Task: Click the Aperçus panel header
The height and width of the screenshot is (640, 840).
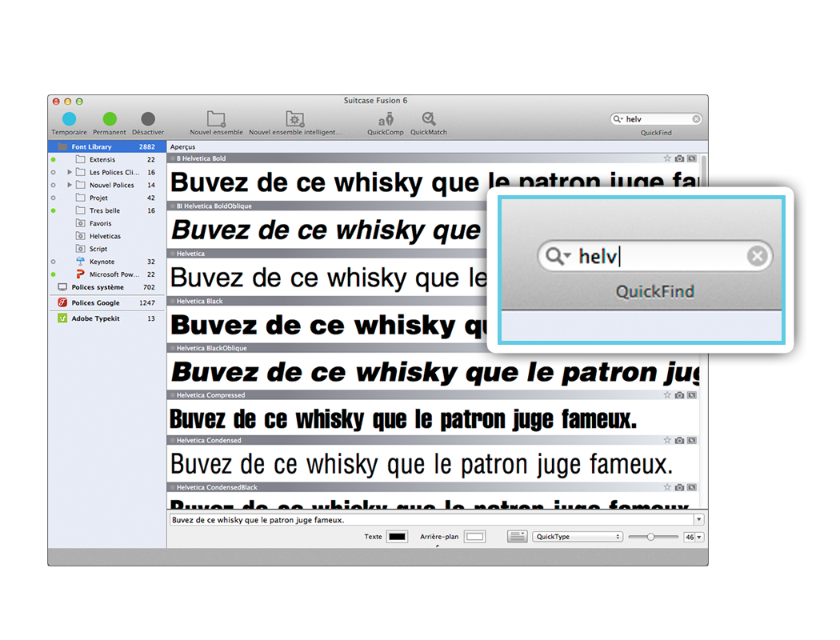Action: click(437, 146)
